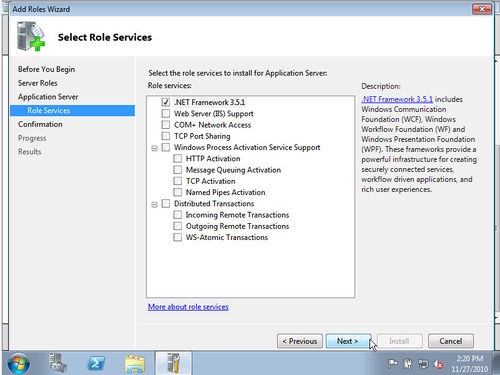Viewport: 500px width, 375px height.
Task: Collapse Windows Process Activation Service Support node
Action: (154, 148)
